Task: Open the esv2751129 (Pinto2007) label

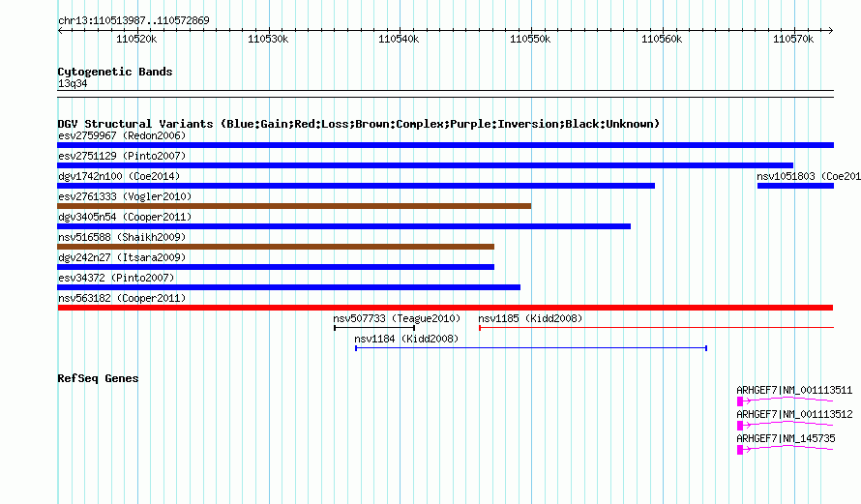Action: 122,156
